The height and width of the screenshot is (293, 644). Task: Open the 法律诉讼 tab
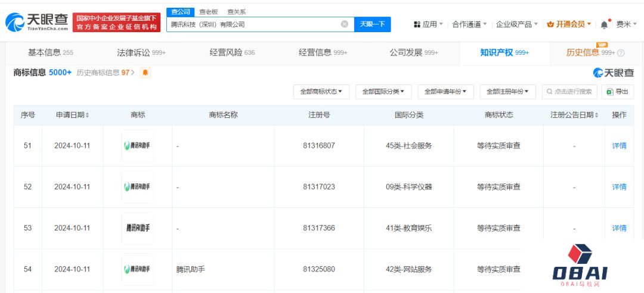pos(141,52)
